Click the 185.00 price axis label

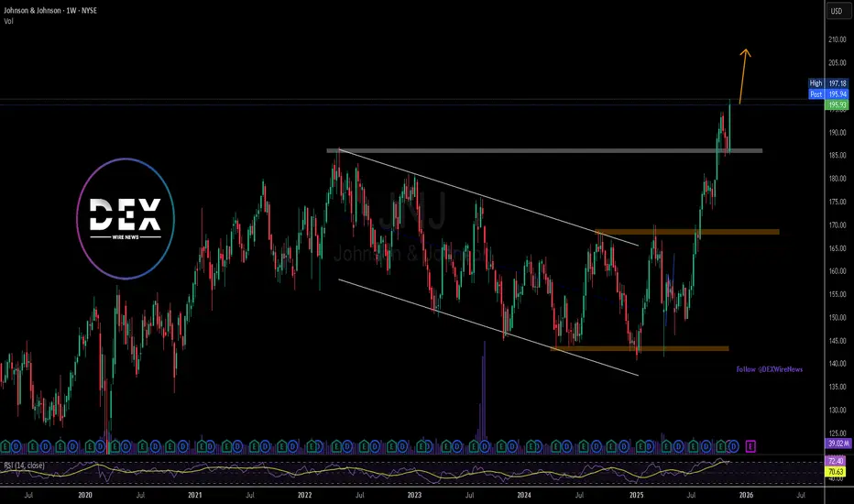(x=838, y=155)
